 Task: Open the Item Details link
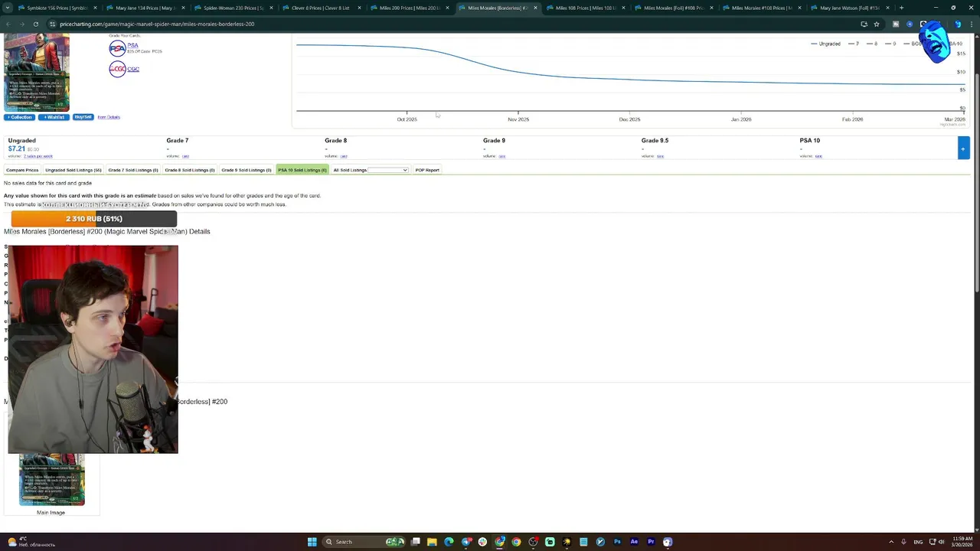109,117
